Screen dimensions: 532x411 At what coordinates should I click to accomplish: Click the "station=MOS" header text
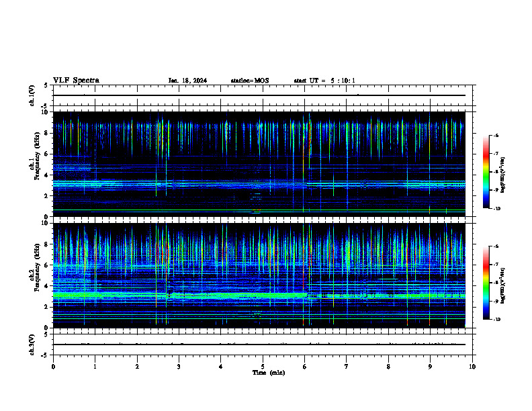(250, 81)
